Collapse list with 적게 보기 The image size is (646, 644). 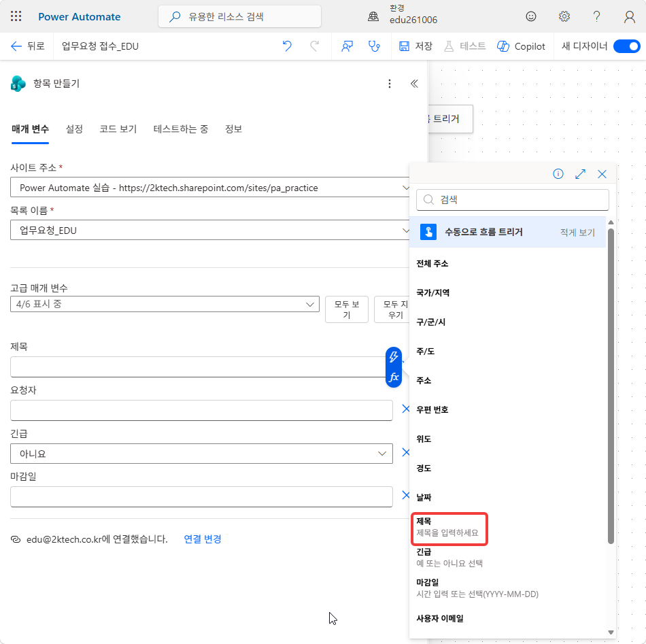click(x=577, y=233)
